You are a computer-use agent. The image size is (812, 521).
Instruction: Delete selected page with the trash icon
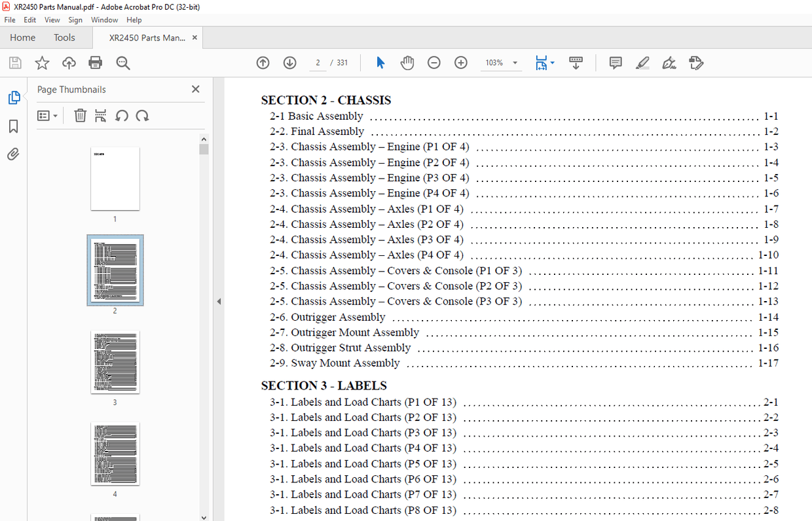tap(80, 116)
